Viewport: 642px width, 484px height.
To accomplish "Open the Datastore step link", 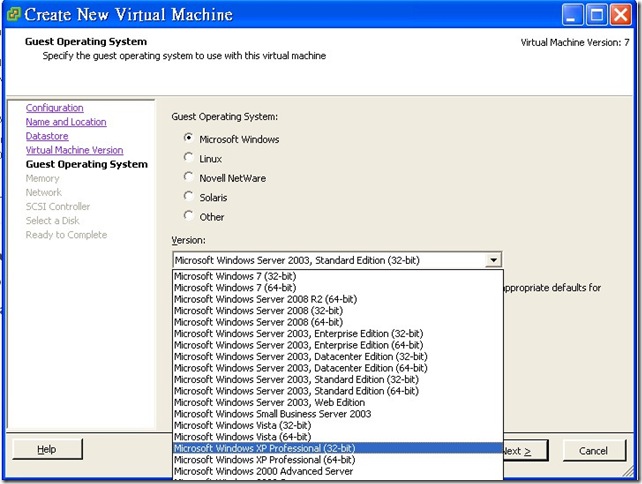I will pyautogui.click(x=47, y=136).
